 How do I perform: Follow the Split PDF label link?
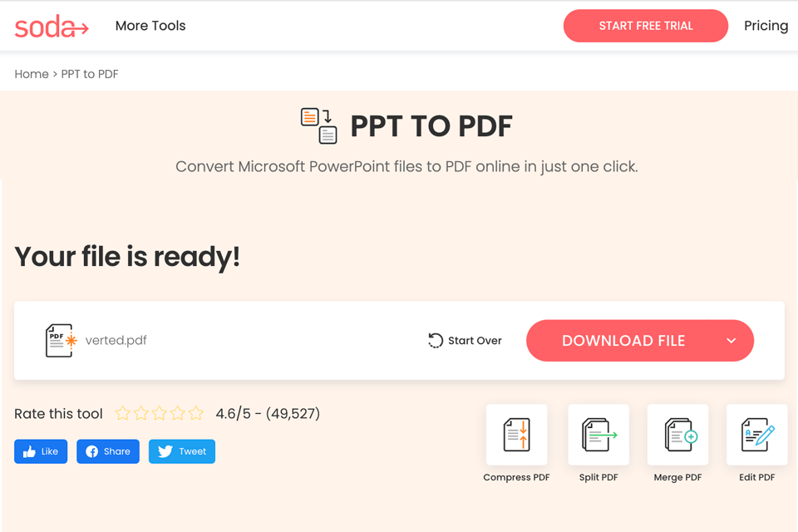(598, 477)
